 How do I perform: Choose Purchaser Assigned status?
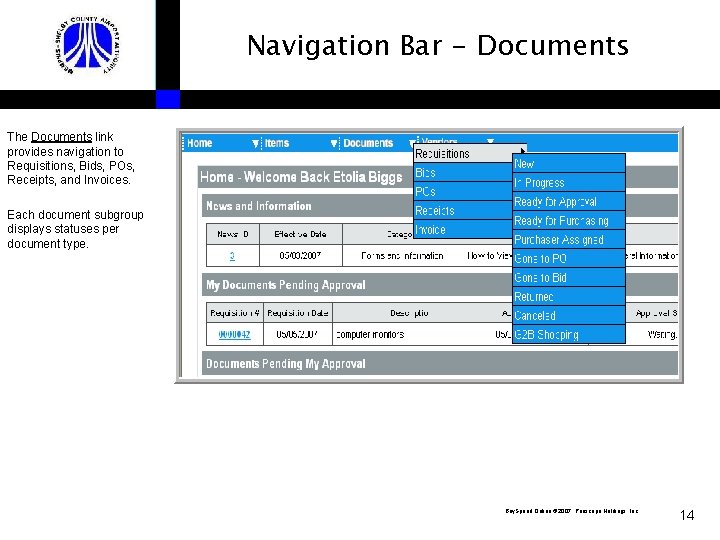(569, 240)
